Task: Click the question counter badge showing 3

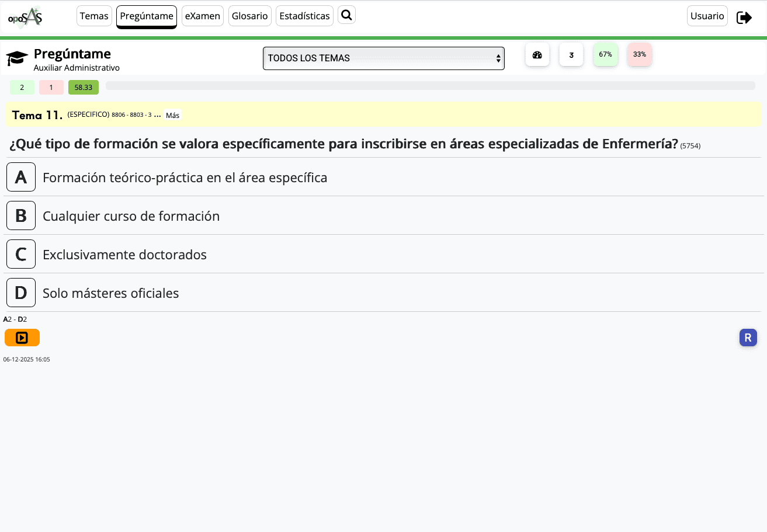Action: (x=571, y=54)
